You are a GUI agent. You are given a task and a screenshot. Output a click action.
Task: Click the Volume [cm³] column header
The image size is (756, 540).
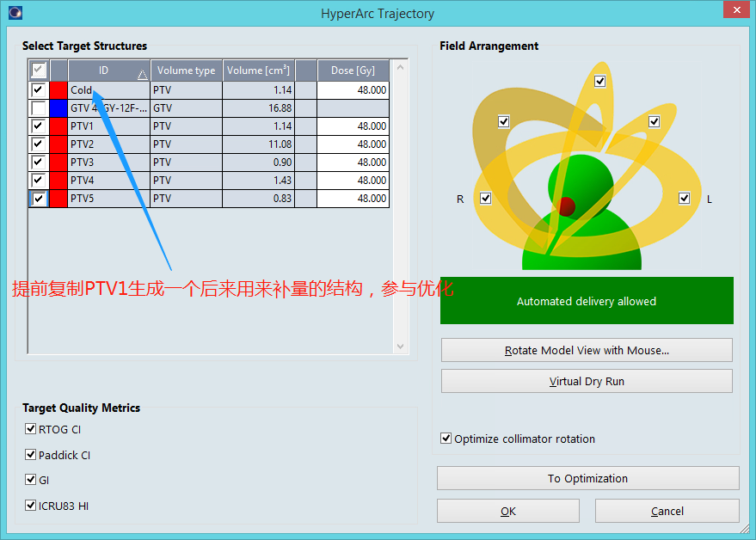coord(258,71)
